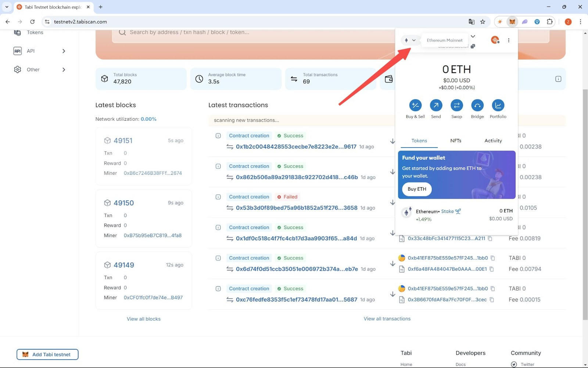This screenshot has height=368, width=588.
Task: Open the Twitter community link
Action: tap(527, 364)
